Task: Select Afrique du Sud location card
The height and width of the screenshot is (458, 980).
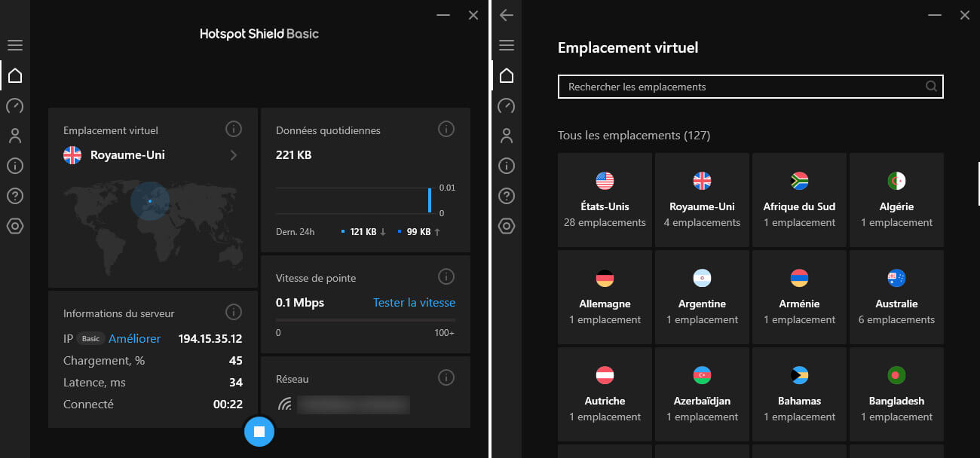Action: tap(799, 200)
